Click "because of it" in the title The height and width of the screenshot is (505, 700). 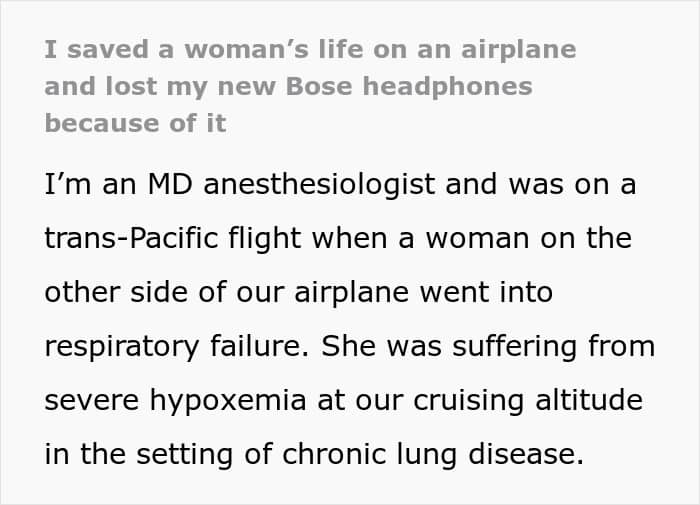coord(135,124)
